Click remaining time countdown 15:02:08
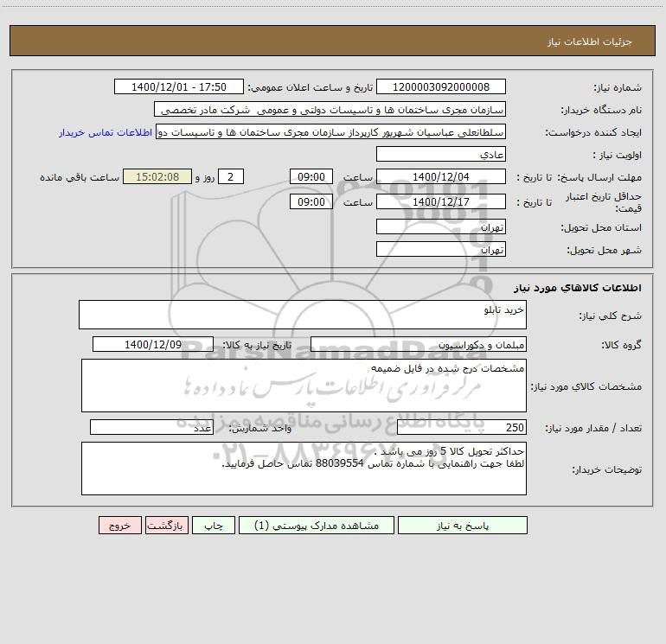666x644 pixels. coord(157,176)
